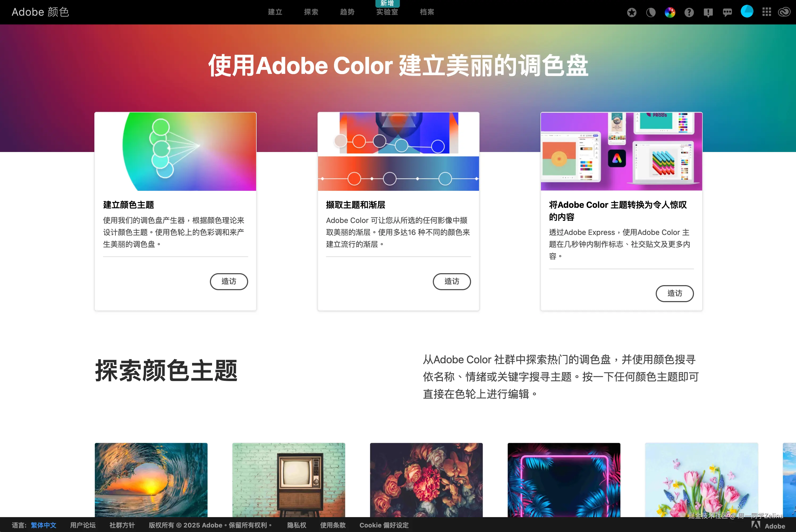
Task: Click the 新增 badge above 实验室
Action: tap(387, 3)
